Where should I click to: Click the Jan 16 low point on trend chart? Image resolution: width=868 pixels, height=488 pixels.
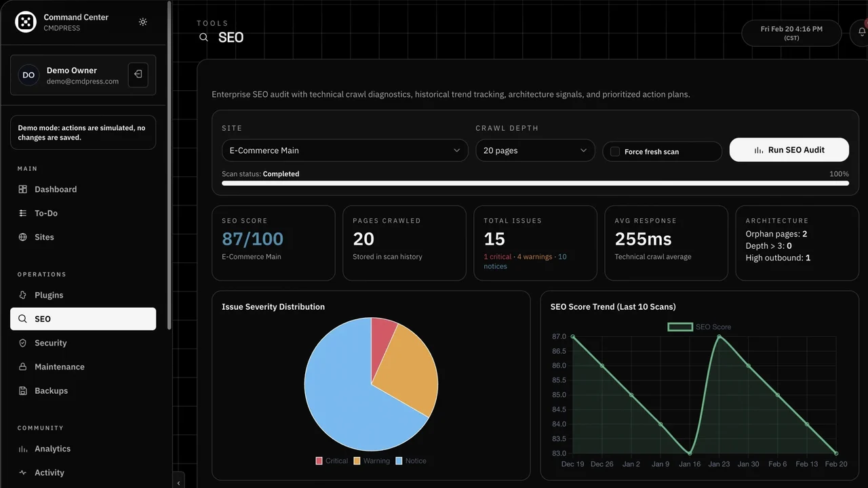690,453
